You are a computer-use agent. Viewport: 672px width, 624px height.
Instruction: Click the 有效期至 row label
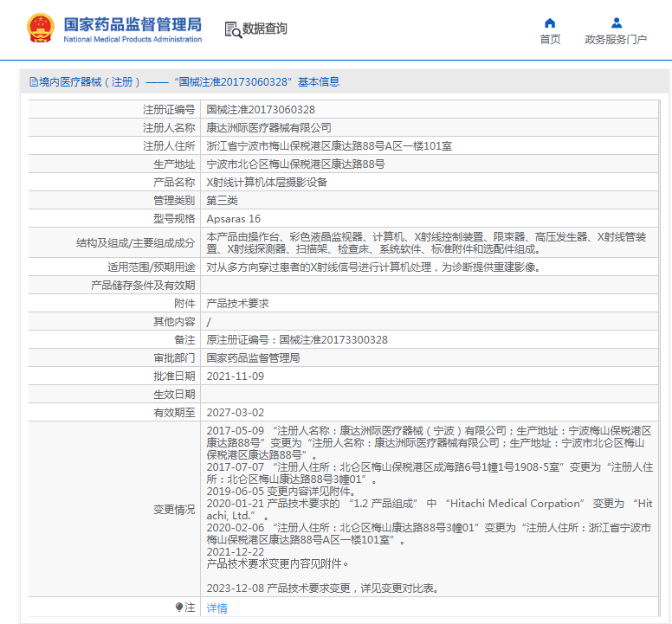174,413
